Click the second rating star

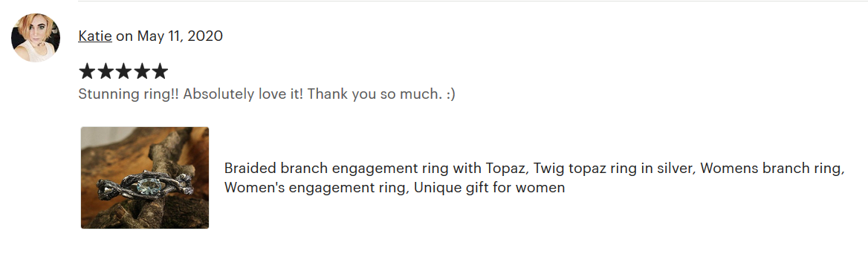105,71
